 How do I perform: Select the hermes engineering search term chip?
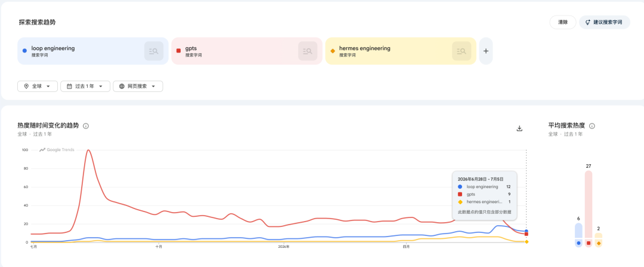(401, 51)
